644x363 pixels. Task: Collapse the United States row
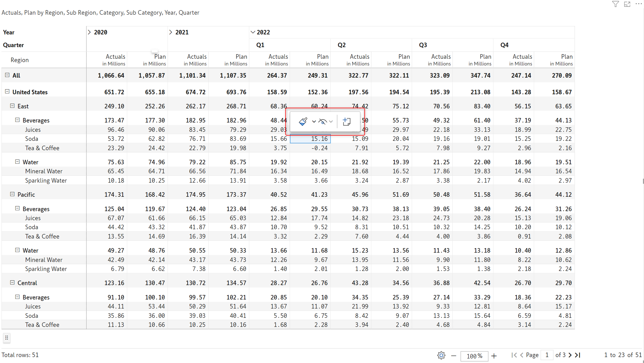7,91
